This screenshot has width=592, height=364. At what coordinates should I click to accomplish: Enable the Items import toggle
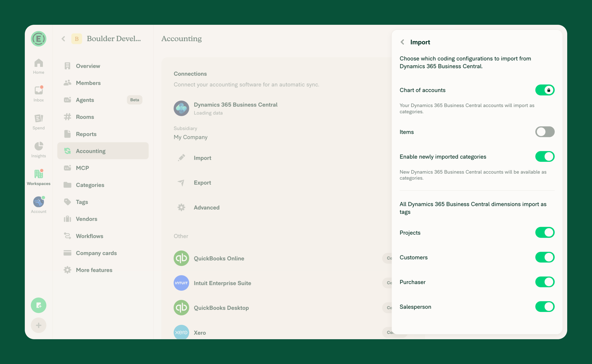coord(545,132)
